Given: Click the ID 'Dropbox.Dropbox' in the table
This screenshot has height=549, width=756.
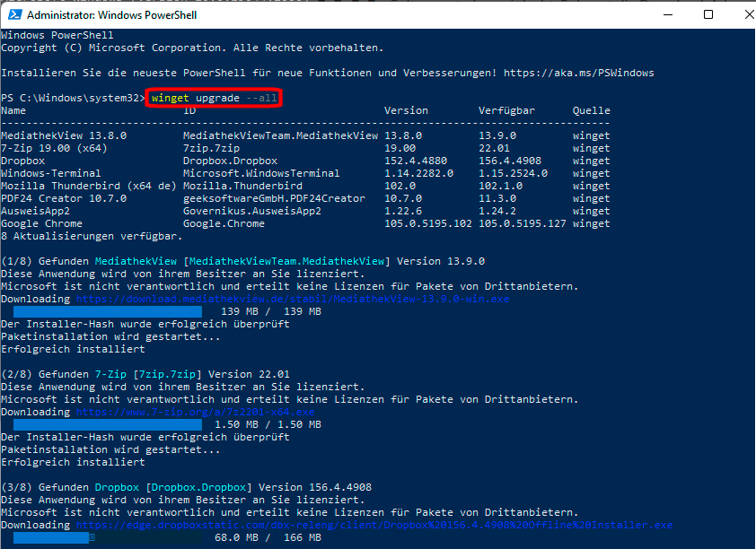Looking at the screenshot, I should click(x=231, y=161).
